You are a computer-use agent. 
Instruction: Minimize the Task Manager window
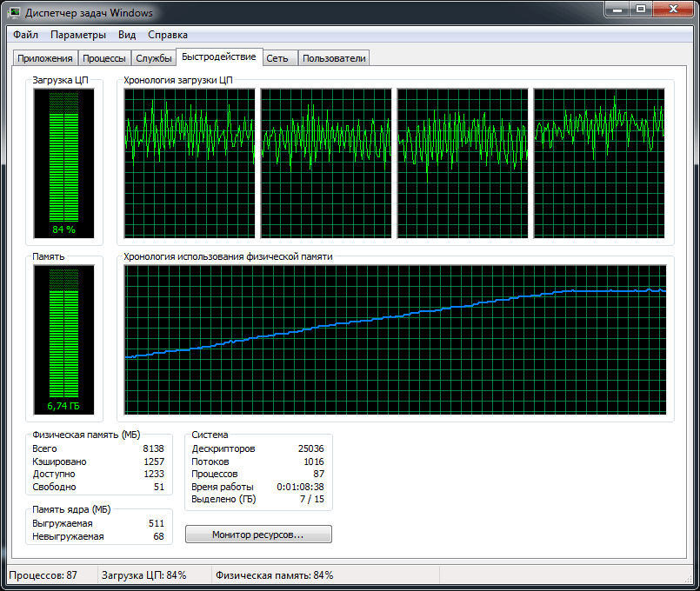pos(617,10)
